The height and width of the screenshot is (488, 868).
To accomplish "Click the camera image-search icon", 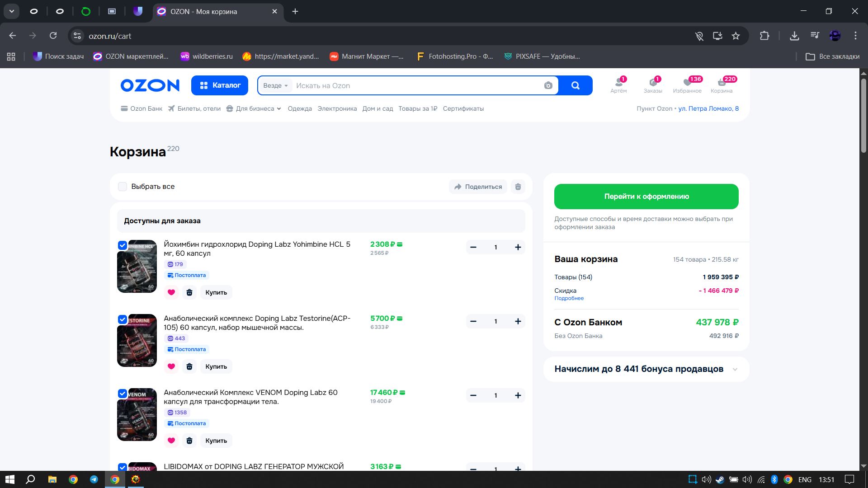I will [x=548, y=85].
